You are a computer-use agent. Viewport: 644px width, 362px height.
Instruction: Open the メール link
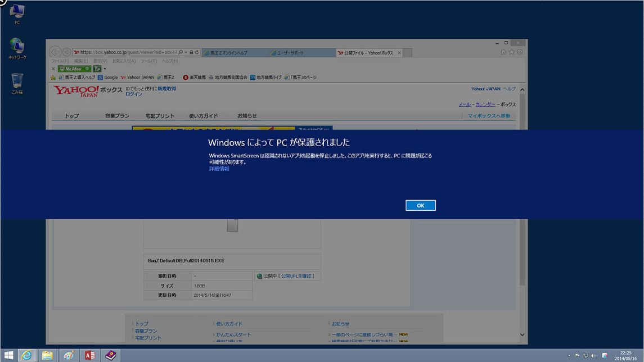(465, 104)
